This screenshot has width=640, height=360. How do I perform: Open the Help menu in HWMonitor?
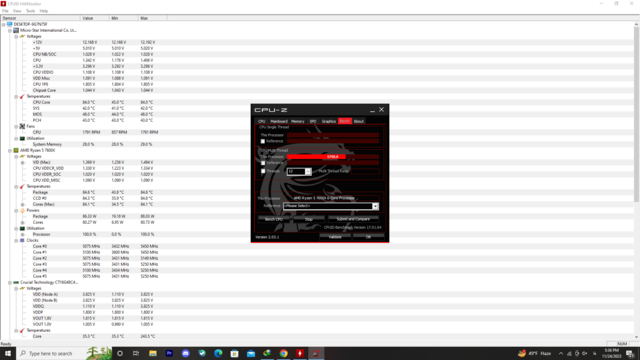[x=44, y=11]
